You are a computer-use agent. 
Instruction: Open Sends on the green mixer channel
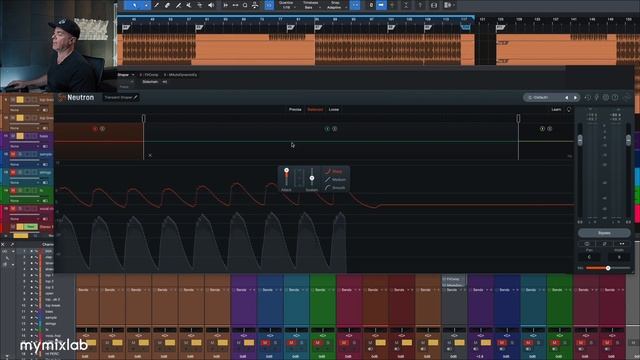(322, 290)
